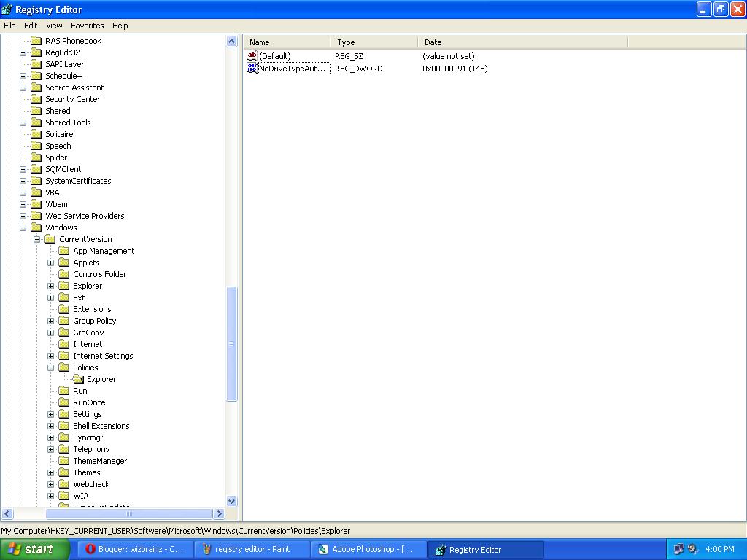Click the Internet folder icon

click(x=64, y=344)
